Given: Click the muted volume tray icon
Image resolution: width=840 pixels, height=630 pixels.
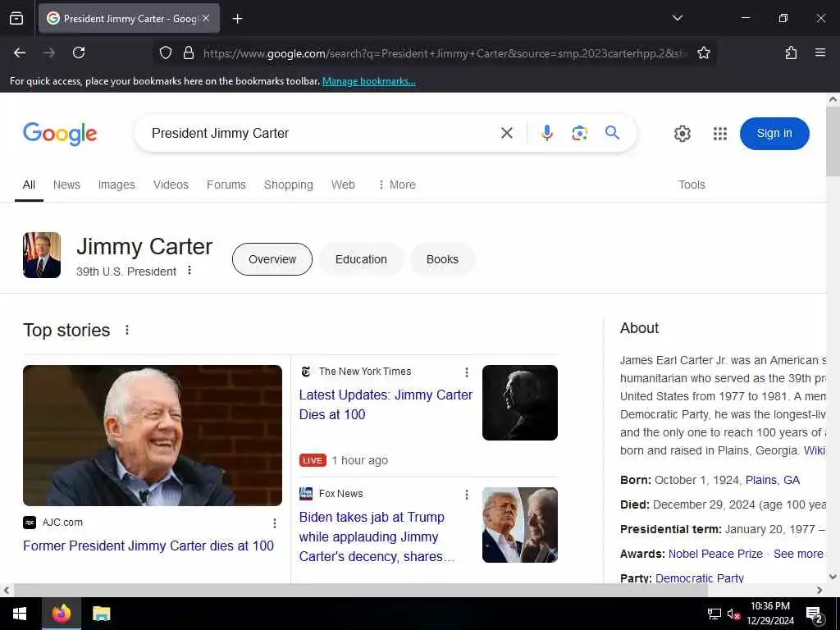Looking at the screenshot, I should (x=733, y=614).
